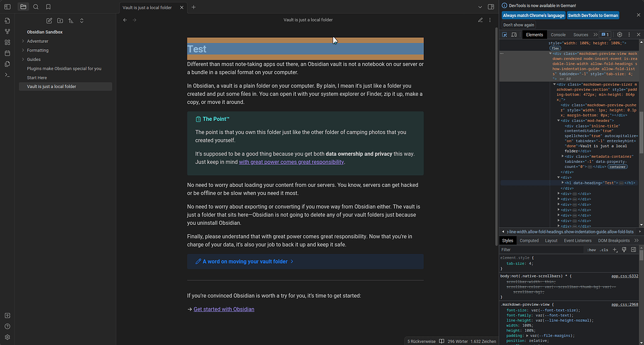The width and height of the screenshot is (644, 345).
Task: Close the 'Vault is just a local folder' tab
Action: (x=182, y=8)
